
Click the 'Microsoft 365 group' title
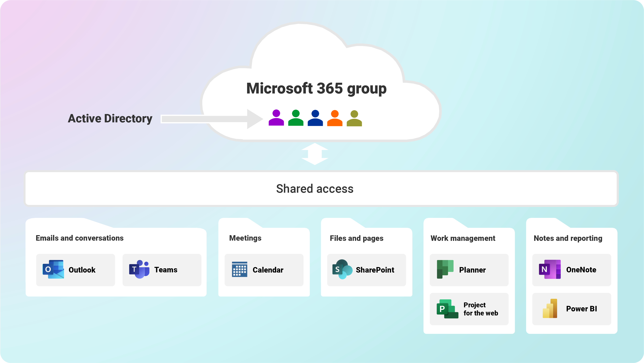(316, 89)
